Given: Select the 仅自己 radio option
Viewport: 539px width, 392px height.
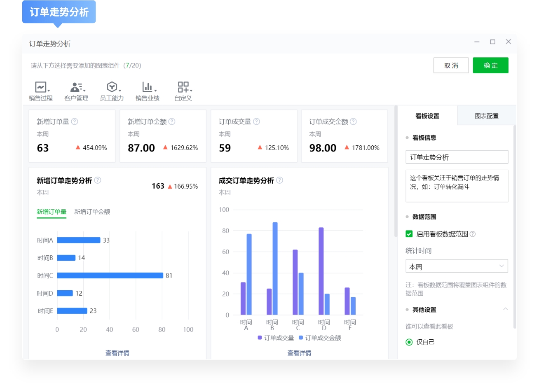Looking at the screenshot, I should coord(408,342).
